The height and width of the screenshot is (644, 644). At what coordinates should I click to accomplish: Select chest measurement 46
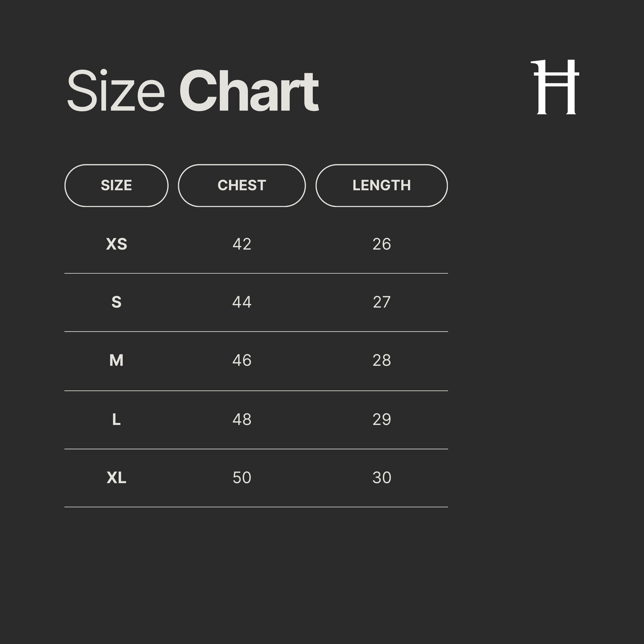click(x=242, y=360)
